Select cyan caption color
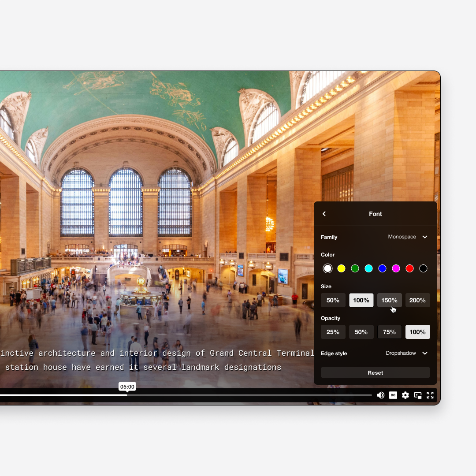The width and height of the screenshot is (476, 476). (x=368, y=268)
